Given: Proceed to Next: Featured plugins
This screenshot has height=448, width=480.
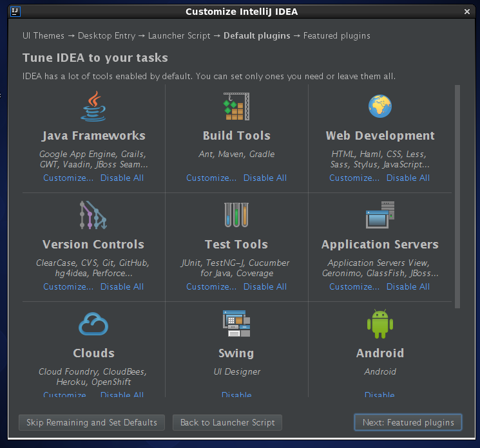Looking at the screenshot, I should [408, 423].
